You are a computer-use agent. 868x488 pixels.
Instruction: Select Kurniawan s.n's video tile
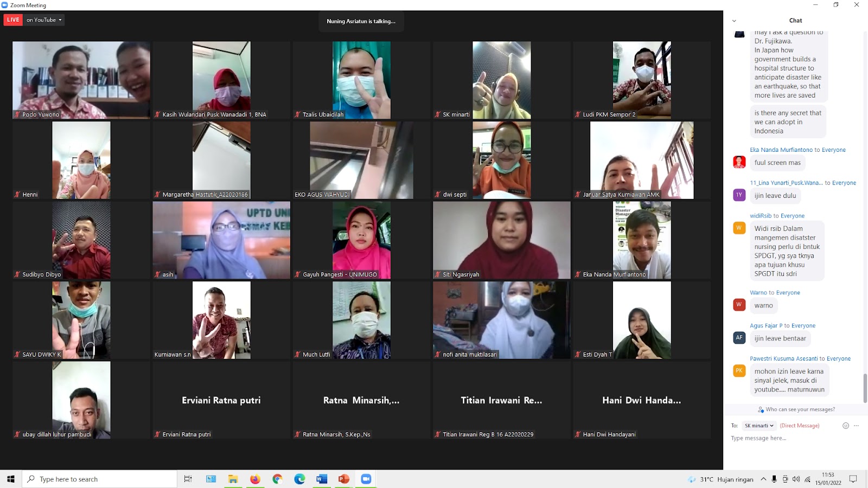(221, 320)
